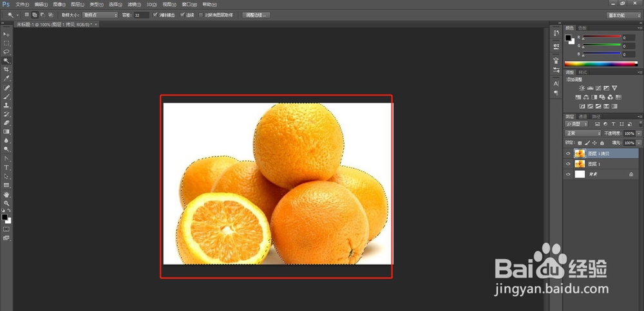Switch to the 色板 swatches tab
The height and width of the screenshot is (311, 644).
point(582,28)
